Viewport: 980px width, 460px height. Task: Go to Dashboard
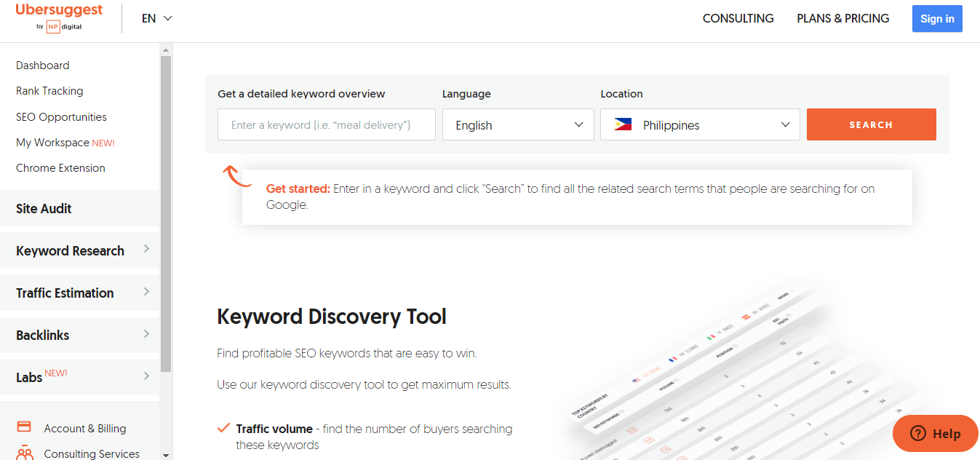coord(43,65)
